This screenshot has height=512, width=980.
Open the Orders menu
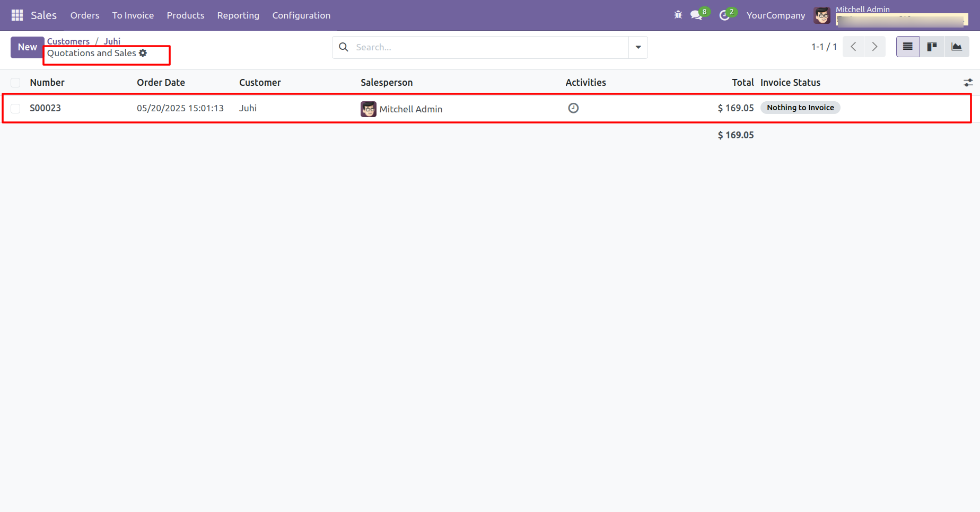(x=85, y=15)
